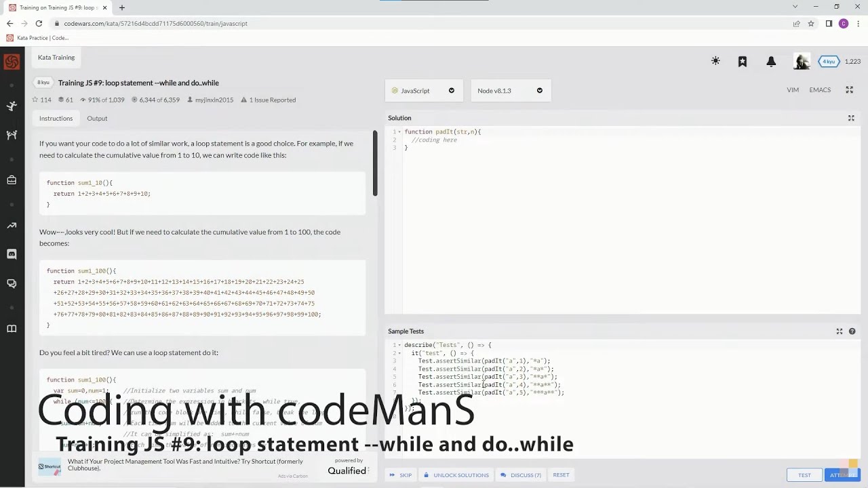The width and height of the screenshot is (868, 488).
Task: Click the browser address bar URL
Action: pyautogui.click(x=155, y=24)
